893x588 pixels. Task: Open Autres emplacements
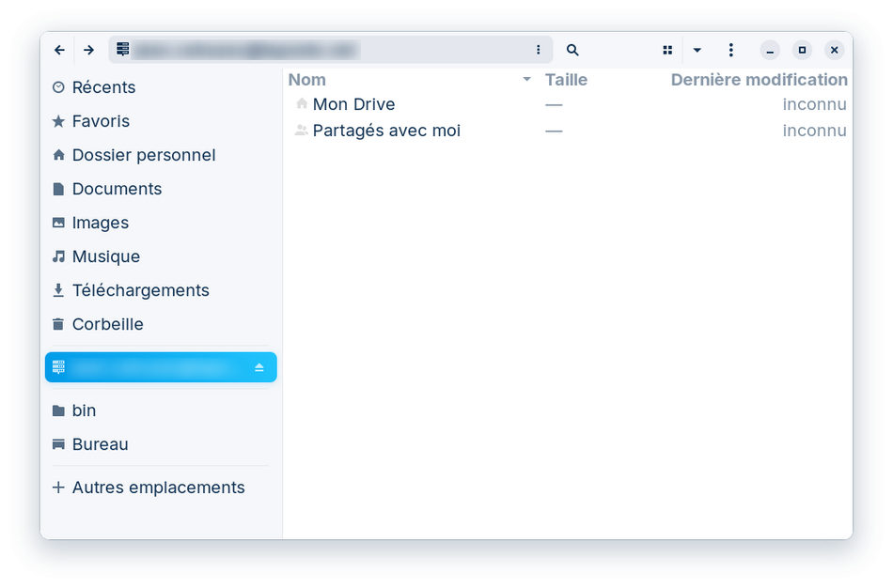coord(158,487)
